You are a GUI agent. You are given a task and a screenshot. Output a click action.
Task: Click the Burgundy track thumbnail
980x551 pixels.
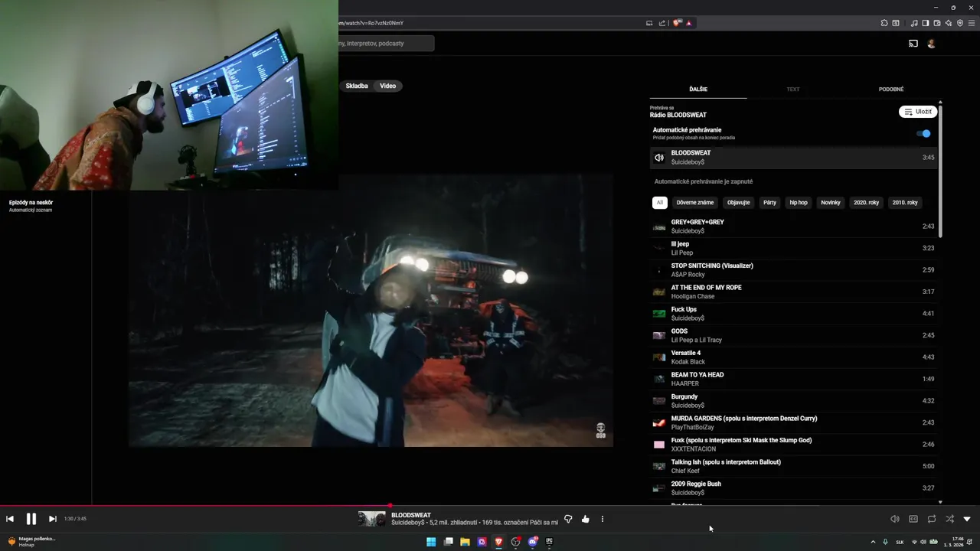pos(659,401)
